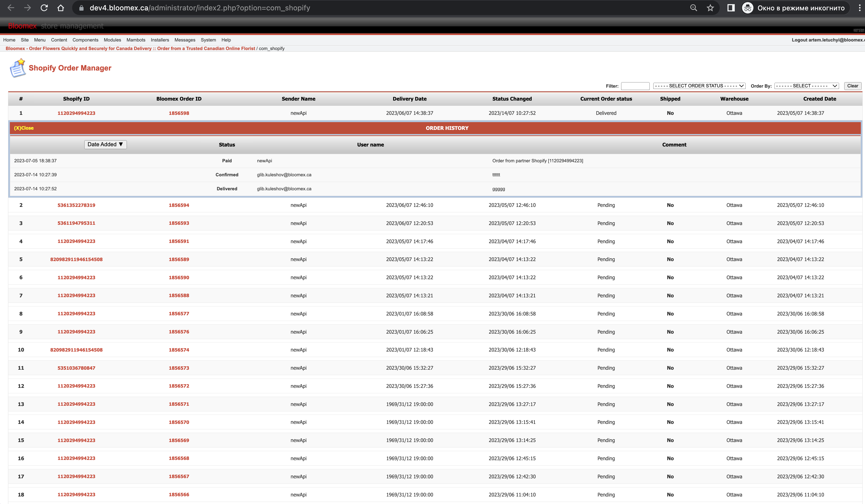Viewport: 865px width, 504px height.
Task: Open the Messages menu
Action: pos(185,40)
